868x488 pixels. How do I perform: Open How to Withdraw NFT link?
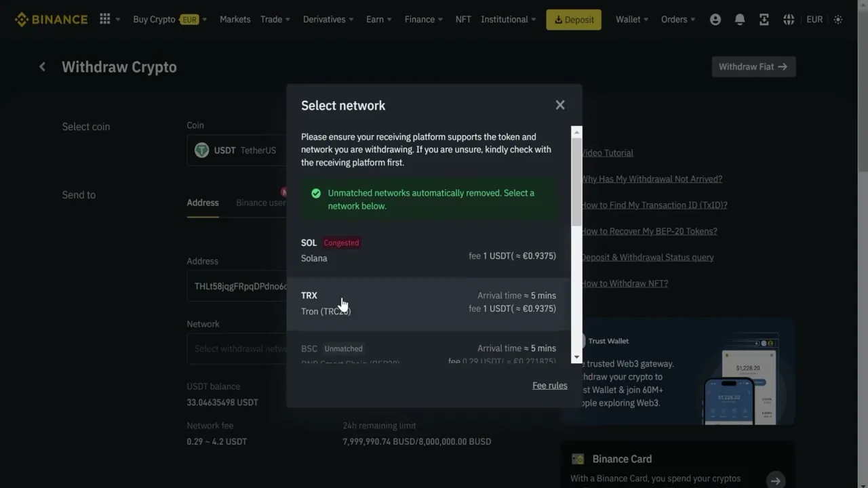(x=625, y=283)
